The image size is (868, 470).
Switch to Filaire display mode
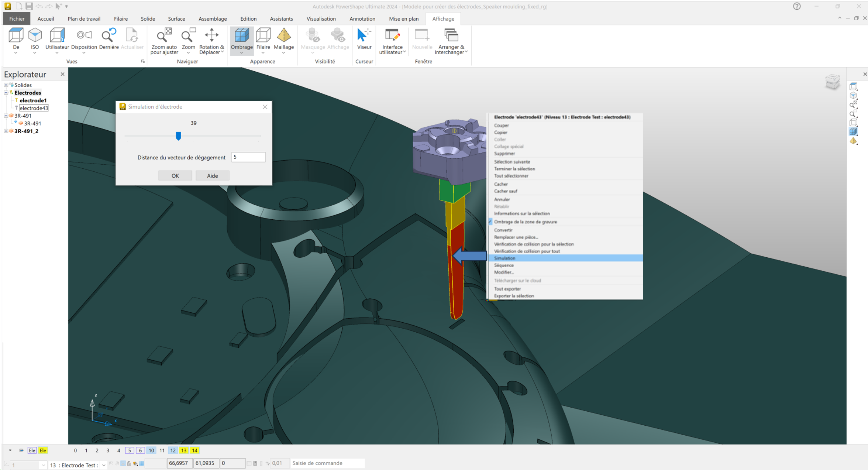tap(263, 36)
